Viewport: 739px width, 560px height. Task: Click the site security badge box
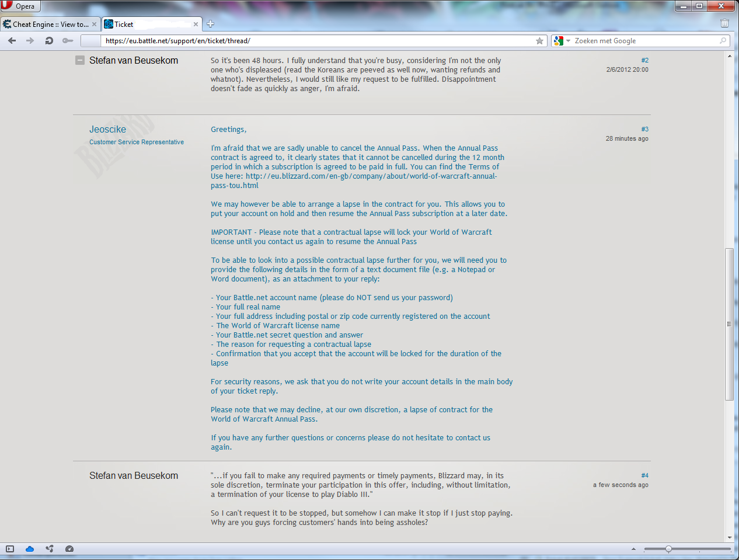pyautogui.click(x=90, y=41)
